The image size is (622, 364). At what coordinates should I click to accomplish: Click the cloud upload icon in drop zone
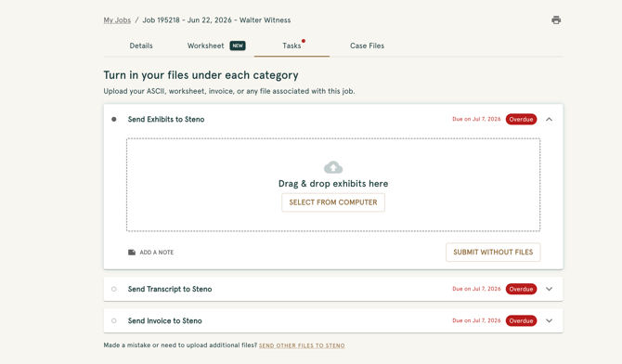[x=333, y=167]
